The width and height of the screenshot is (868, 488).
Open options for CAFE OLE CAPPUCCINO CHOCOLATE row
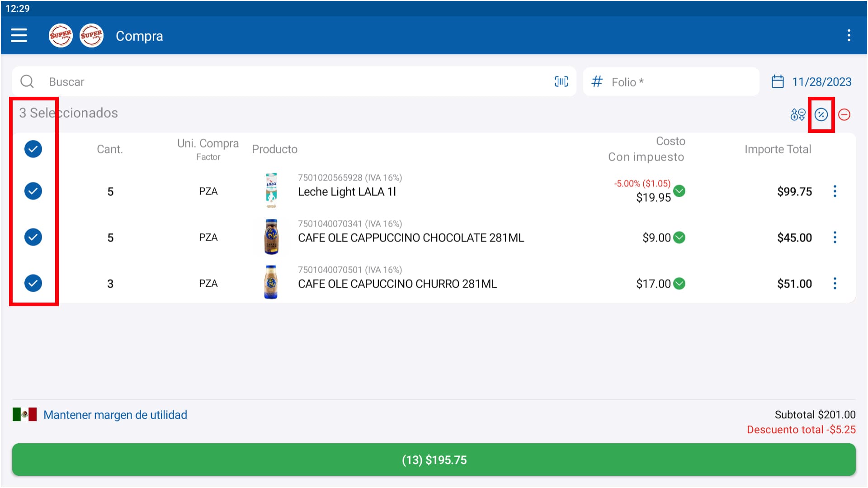coord(835,237)
